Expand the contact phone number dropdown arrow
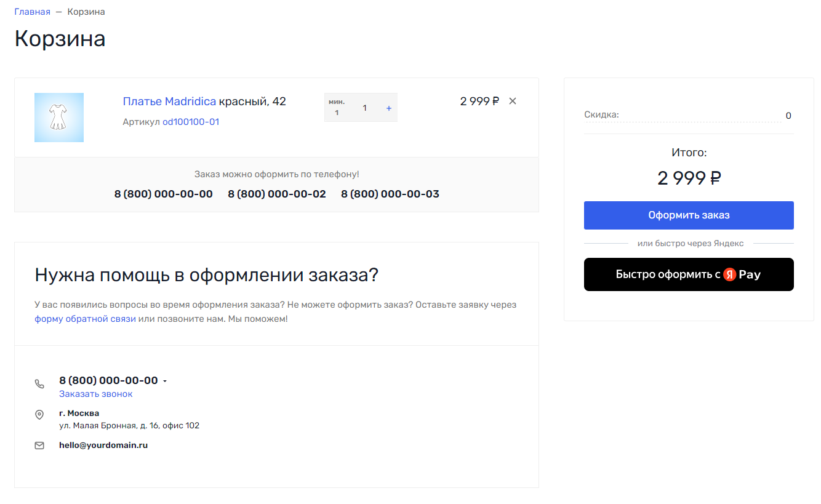821x504 pixels. point(165,382)
